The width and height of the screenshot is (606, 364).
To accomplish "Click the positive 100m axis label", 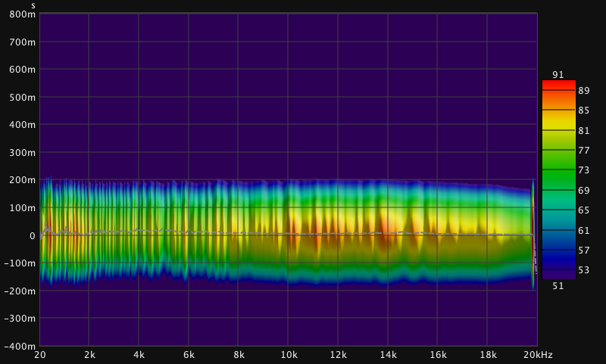I will tap(22, 207).
